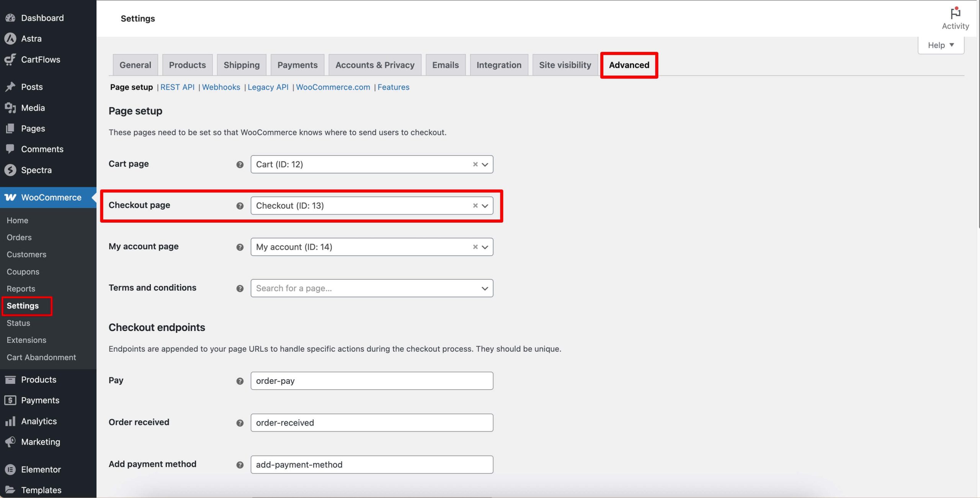Image resolution: width=980 pixels, height=498 pixels.
Task: Click the Pages icon
Action: [10, 129]
